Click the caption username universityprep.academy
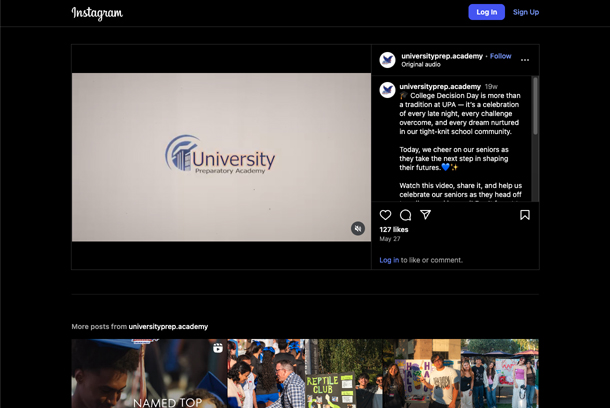This screenshot has width=610, height=408. point(440,86)
